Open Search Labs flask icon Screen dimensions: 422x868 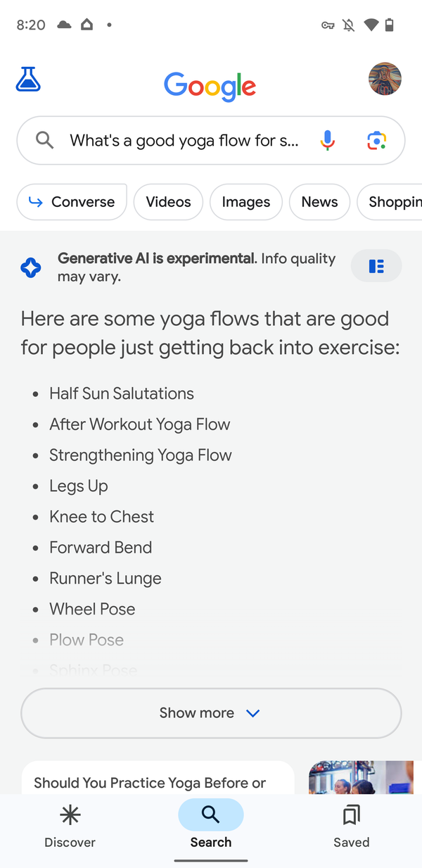[x=28, y=79]
